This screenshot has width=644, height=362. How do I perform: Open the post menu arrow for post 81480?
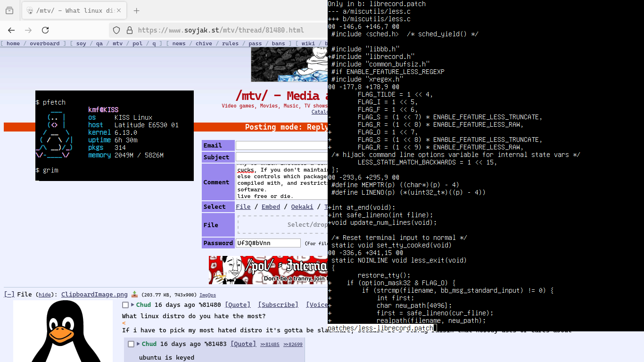(133, 304)
